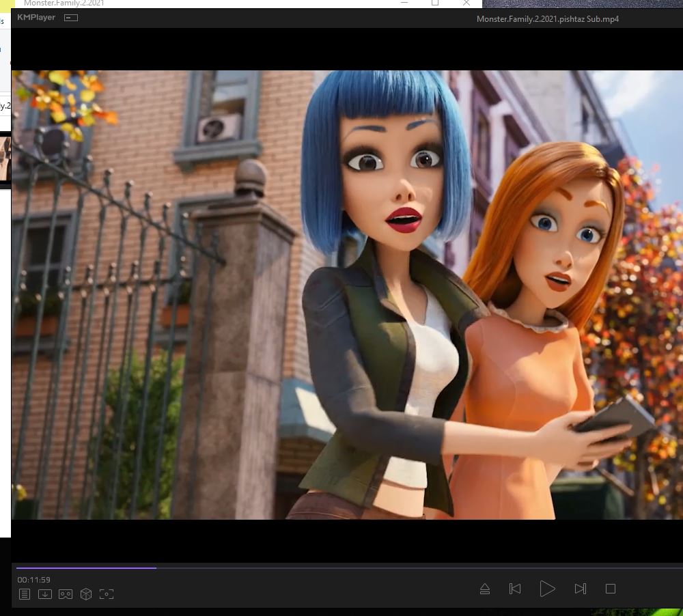Close the background Monster.Family.2.2021 window
The image size is (683, 616).
[x=466, y=3]
